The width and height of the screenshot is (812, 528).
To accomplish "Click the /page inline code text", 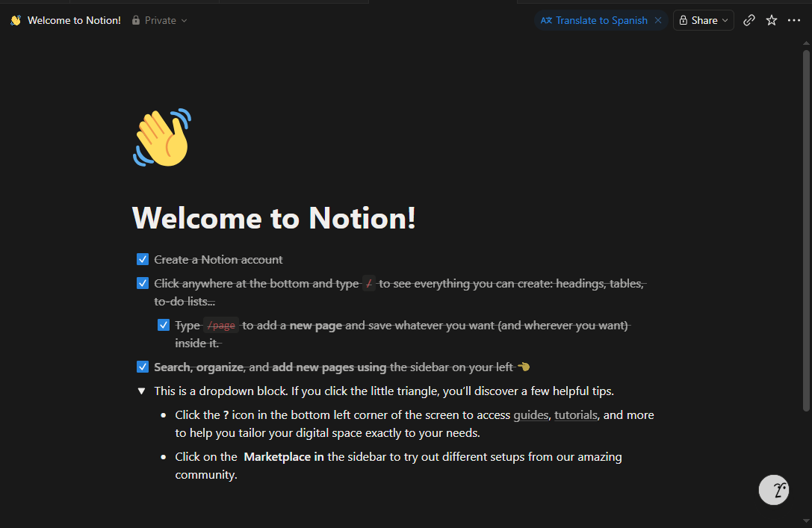I will (221, 326).
